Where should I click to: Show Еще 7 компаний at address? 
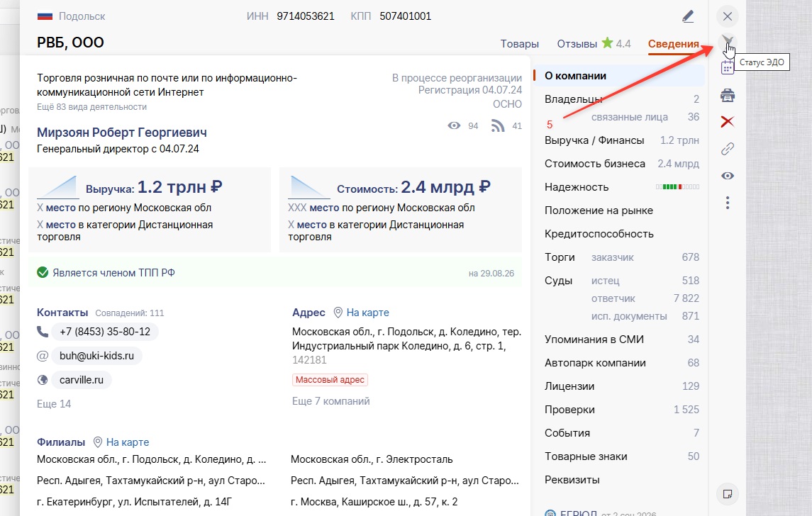[331, 401]
